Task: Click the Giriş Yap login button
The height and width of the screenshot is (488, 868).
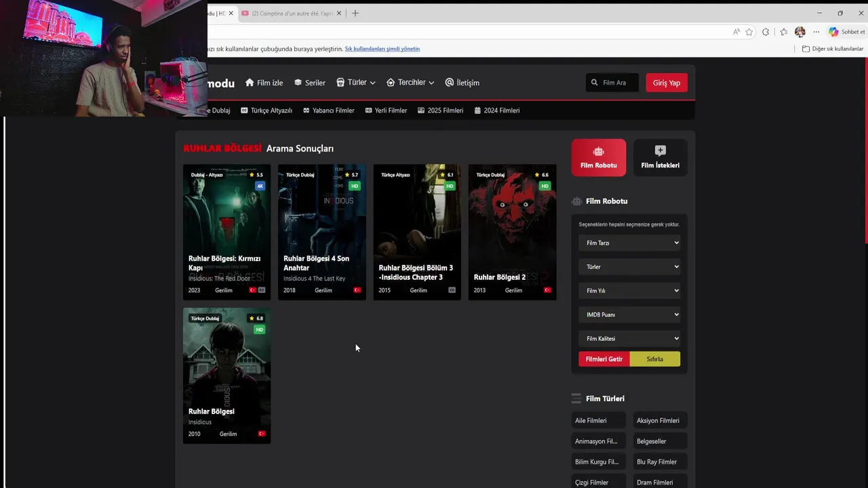Action: click(667, 83)
